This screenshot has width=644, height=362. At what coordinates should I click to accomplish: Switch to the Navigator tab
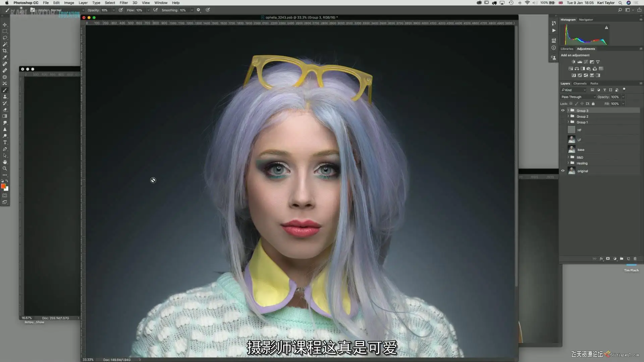(x=586, y=20)
